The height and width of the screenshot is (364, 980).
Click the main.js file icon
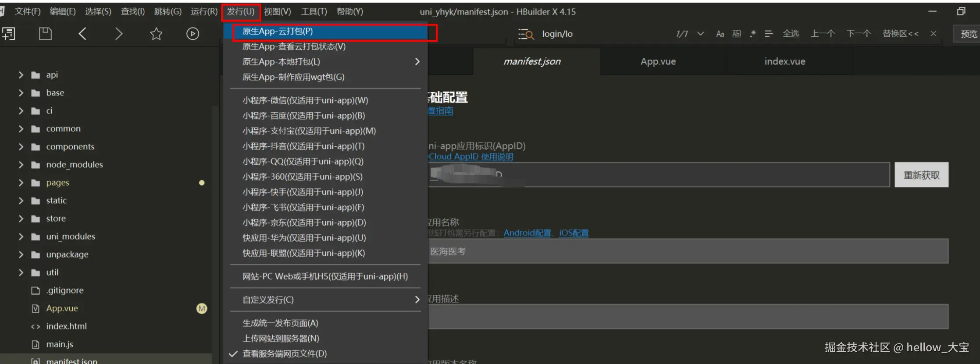coord(36,345)
